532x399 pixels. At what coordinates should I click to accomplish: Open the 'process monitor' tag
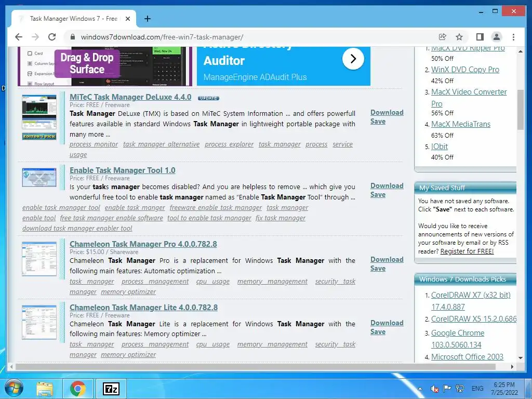click(94, 144)
